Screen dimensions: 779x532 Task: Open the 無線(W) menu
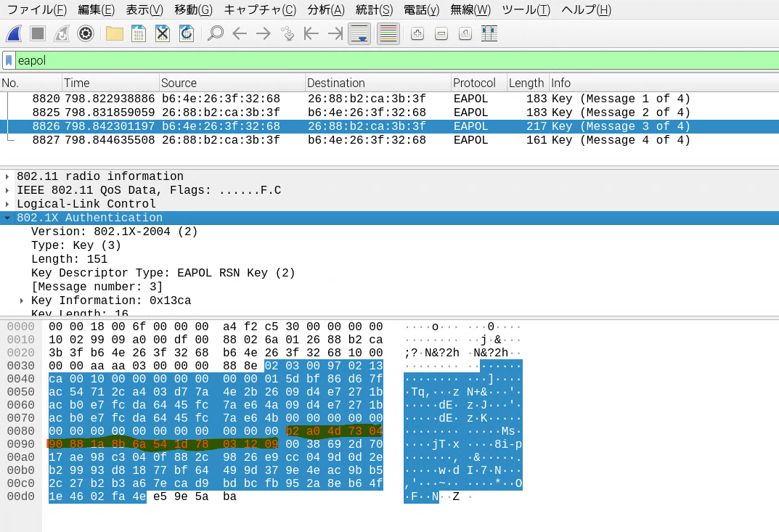coord(470,10)
